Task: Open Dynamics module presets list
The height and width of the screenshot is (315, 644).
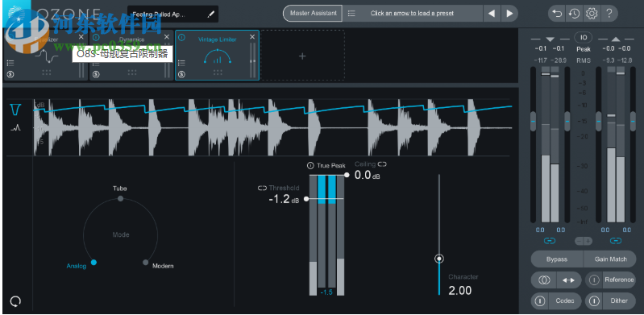Action: coord(96,63)
